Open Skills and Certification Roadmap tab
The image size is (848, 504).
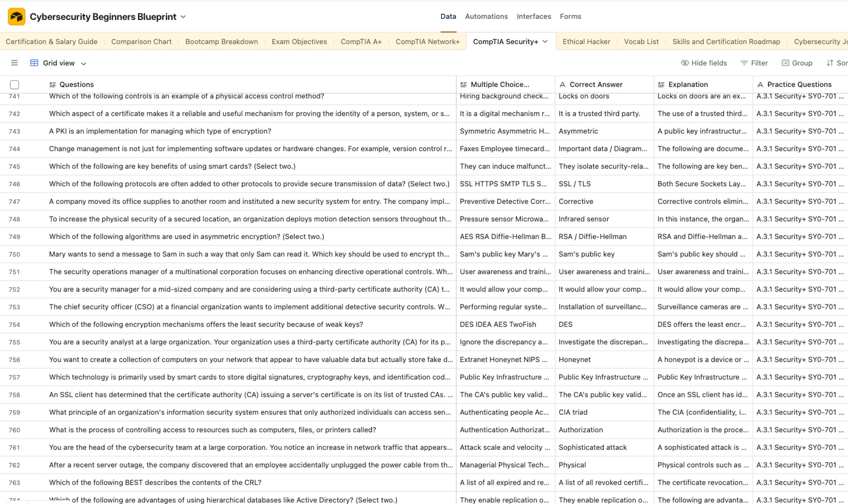(x=726, y=42)
